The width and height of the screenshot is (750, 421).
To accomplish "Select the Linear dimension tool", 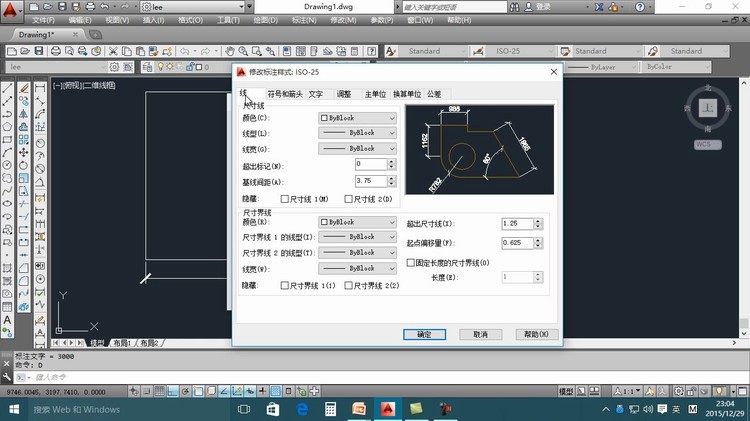I will (x=40, y=89).
